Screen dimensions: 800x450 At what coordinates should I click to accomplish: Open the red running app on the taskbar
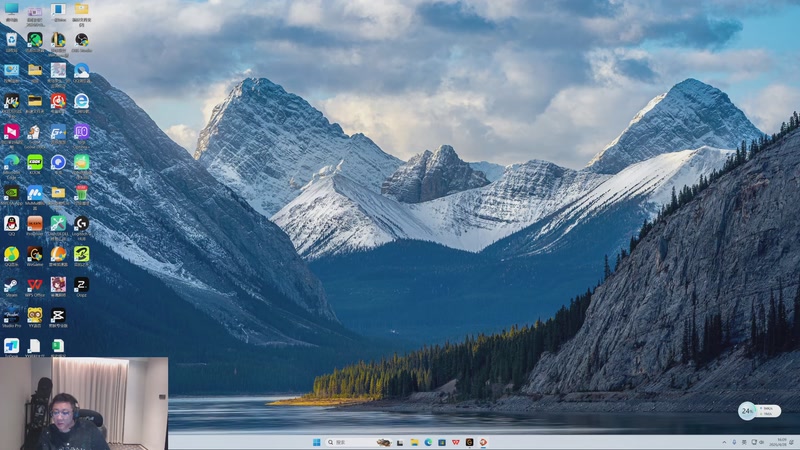483,442
